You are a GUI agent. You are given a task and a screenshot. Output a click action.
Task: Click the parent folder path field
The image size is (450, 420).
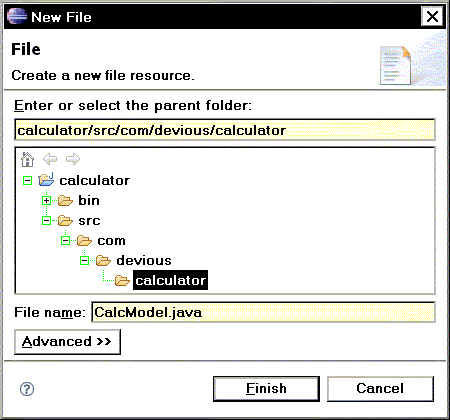click(x=225, y=130)
